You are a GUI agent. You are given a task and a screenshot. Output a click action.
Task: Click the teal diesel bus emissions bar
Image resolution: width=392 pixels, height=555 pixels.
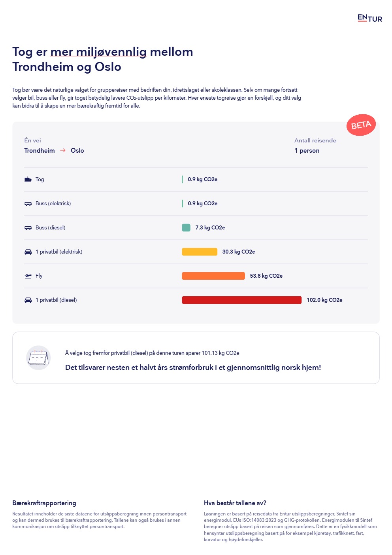tap(186, 228)
